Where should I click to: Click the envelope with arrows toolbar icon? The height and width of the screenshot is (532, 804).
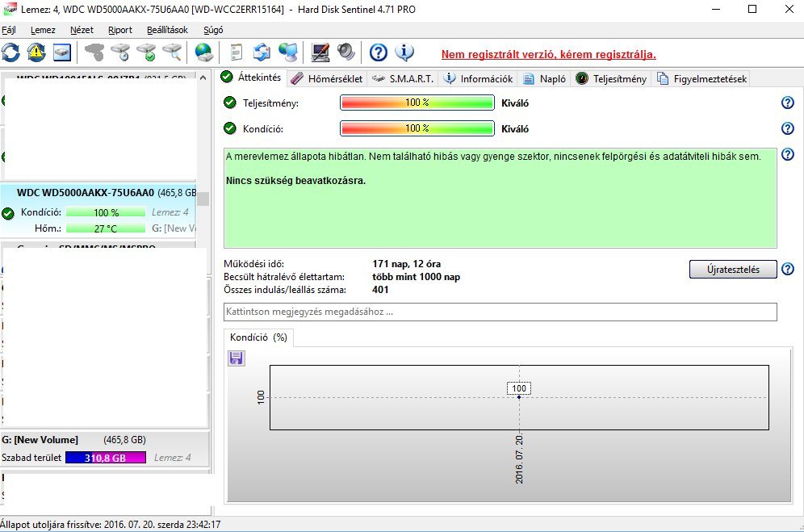tap(262, 52)
